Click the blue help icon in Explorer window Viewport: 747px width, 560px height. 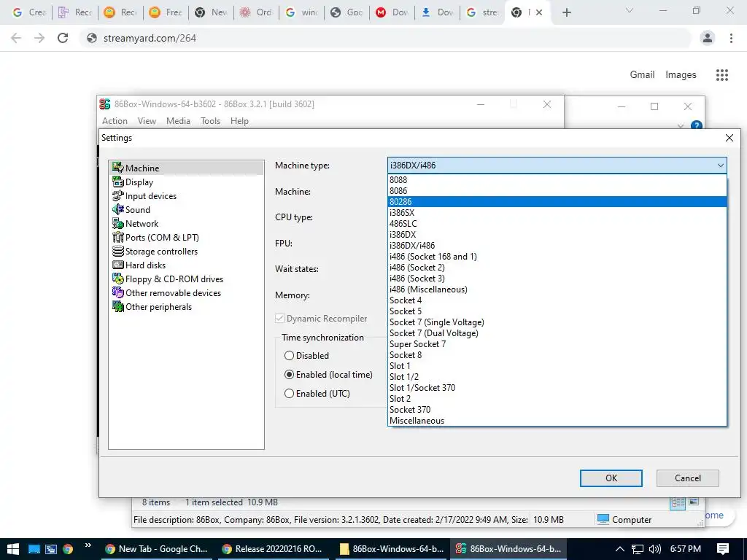pyautogui.click(x=697, y=125)
